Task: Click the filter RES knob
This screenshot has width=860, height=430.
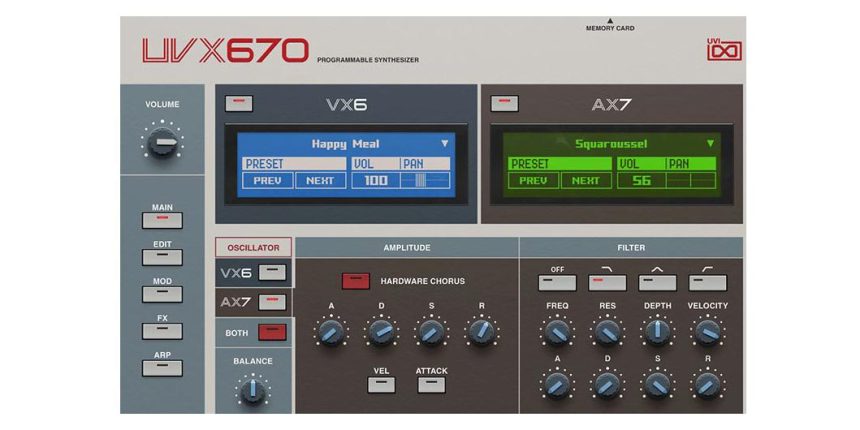Action: click(607, 333)
